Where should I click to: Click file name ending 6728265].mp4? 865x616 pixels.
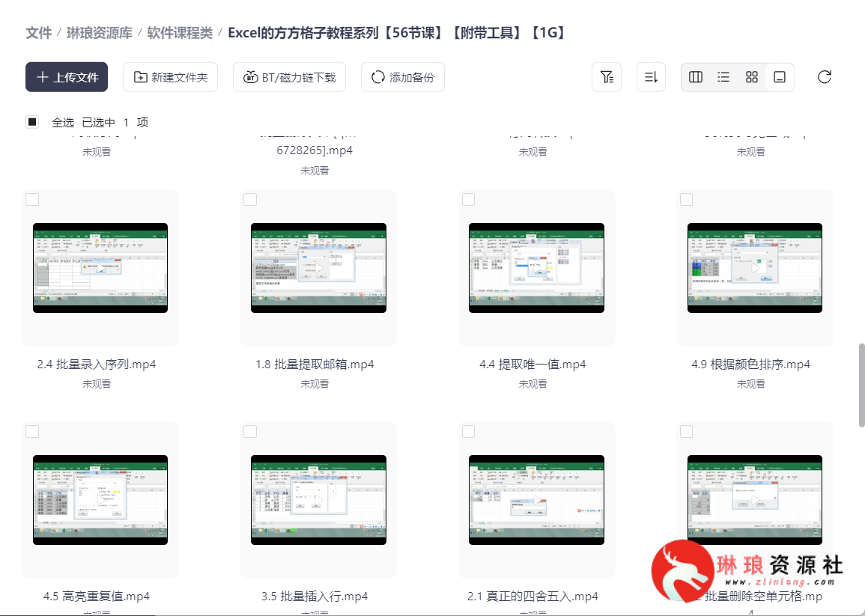click(315, 150)
